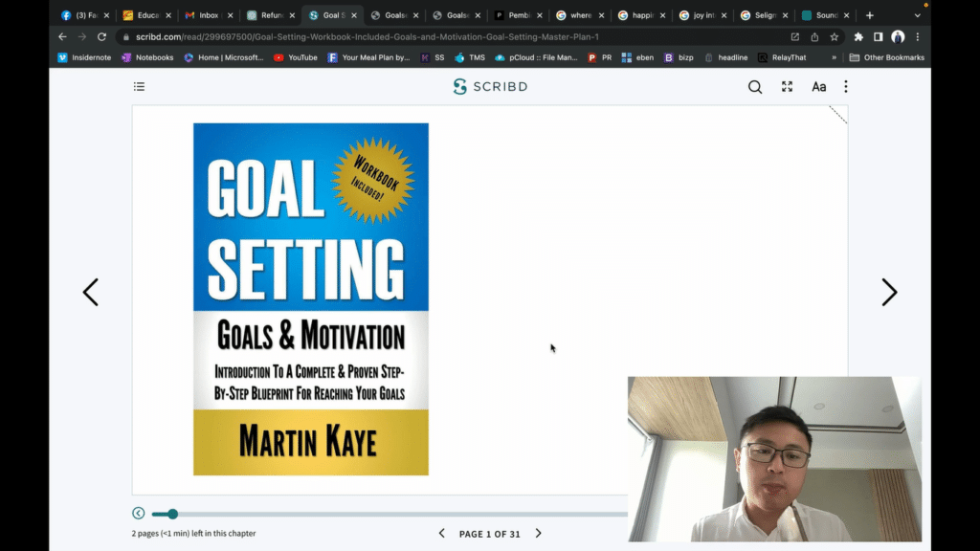Open Scribd search magnifier
980x551 pixels.
[755, 87]
